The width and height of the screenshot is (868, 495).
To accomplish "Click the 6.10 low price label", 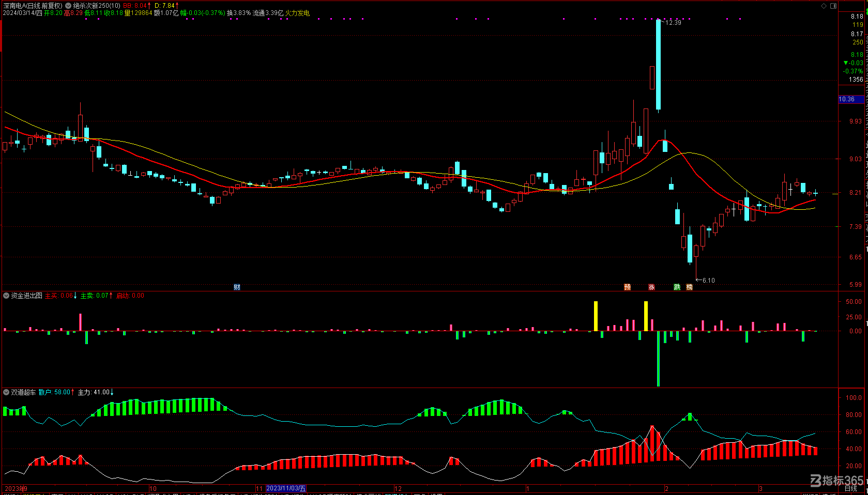I will tap(708, 281).
